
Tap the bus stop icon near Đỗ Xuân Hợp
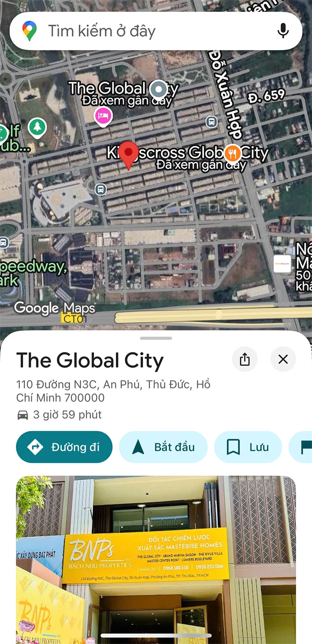pyautogui.click(x=211, y=122)
